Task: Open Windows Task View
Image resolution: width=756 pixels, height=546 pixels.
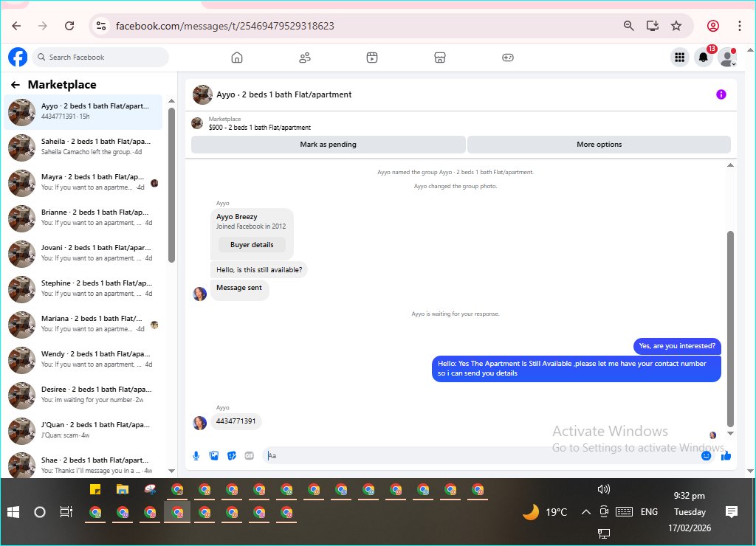Action: point(66,512)
